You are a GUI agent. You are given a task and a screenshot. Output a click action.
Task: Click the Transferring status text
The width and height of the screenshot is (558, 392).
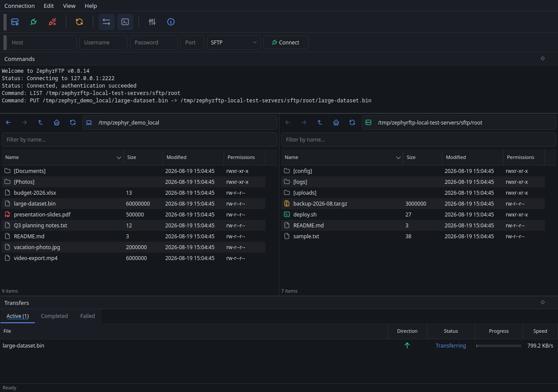coord(451,345)
